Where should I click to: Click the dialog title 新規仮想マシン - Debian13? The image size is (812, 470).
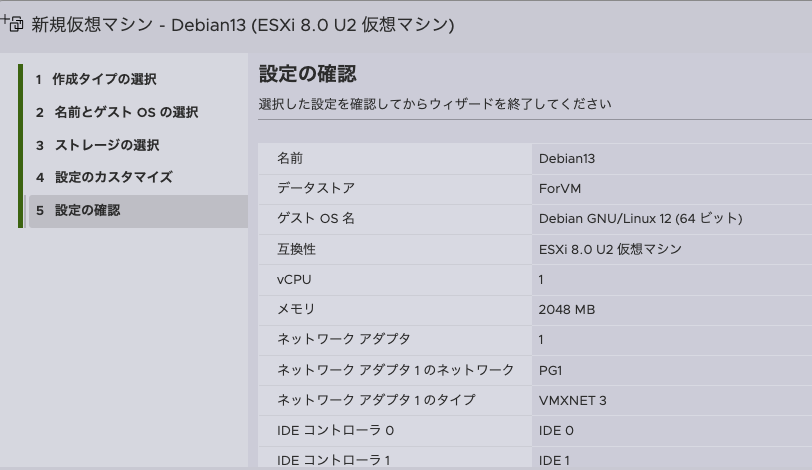243,25
